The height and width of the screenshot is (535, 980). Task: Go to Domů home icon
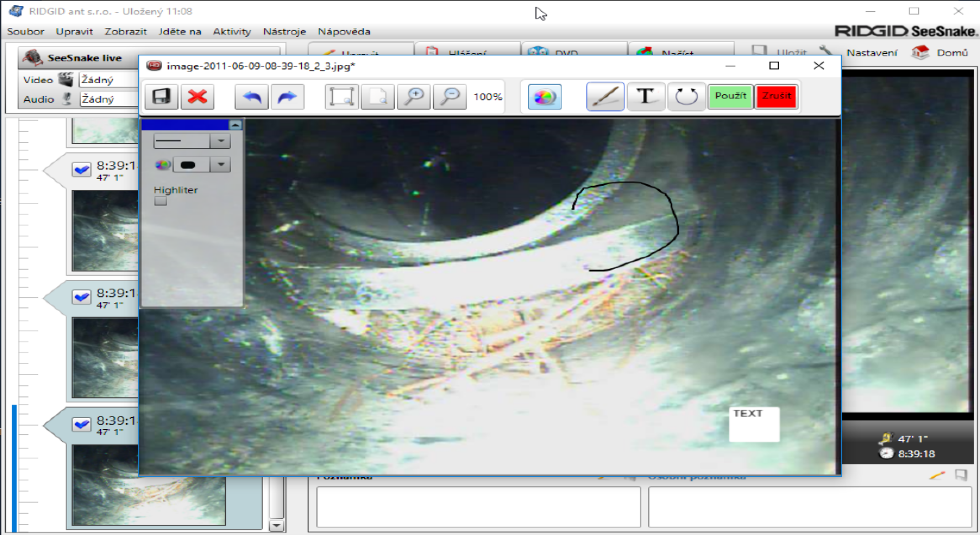tap(920, 53)
